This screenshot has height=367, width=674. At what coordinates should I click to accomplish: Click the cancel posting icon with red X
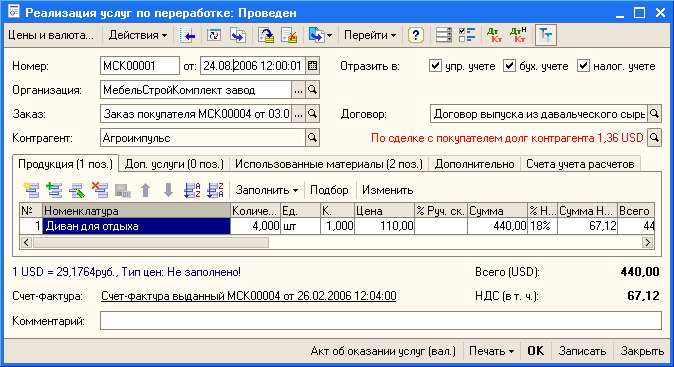tap(289, 35)
